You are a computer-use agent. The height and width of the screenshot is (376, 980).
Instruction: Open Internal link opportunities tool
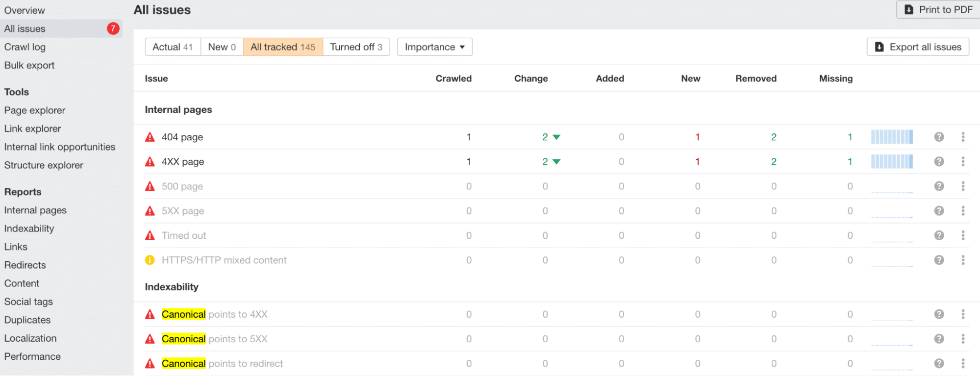pos(60,147)
